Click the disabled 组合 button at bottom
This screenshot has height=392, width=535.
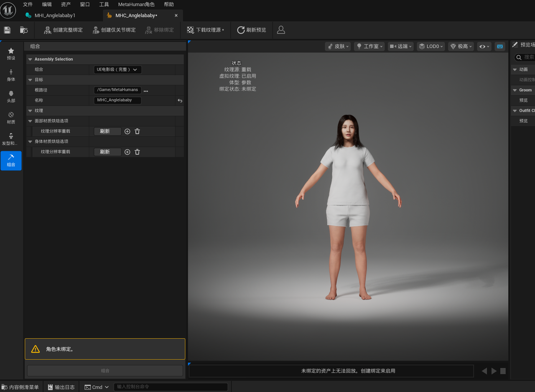point(105,371)
